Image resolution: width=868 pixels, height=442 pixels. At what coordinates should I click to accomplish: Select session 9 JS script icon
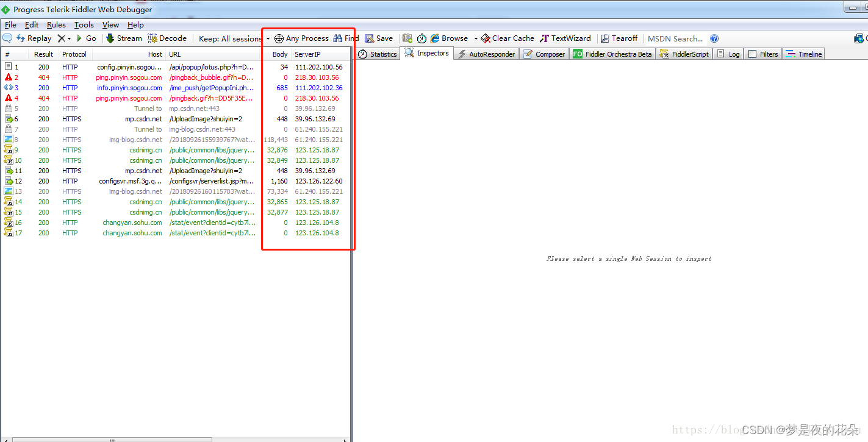click(x=9, y=150)
